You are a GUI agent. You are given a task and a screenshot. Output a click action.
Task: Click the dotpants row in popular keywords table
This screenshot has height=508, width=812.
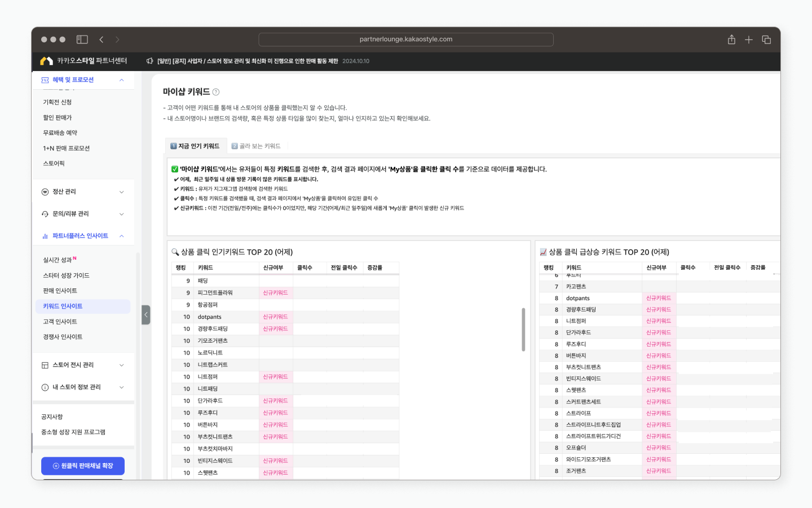pos(285,317)
